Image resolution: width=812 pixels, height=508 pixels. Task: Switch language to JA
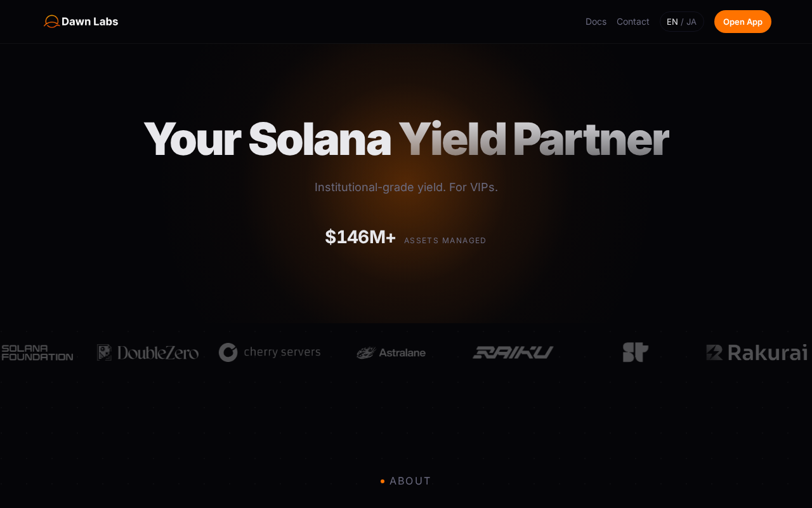click(691, 22)
